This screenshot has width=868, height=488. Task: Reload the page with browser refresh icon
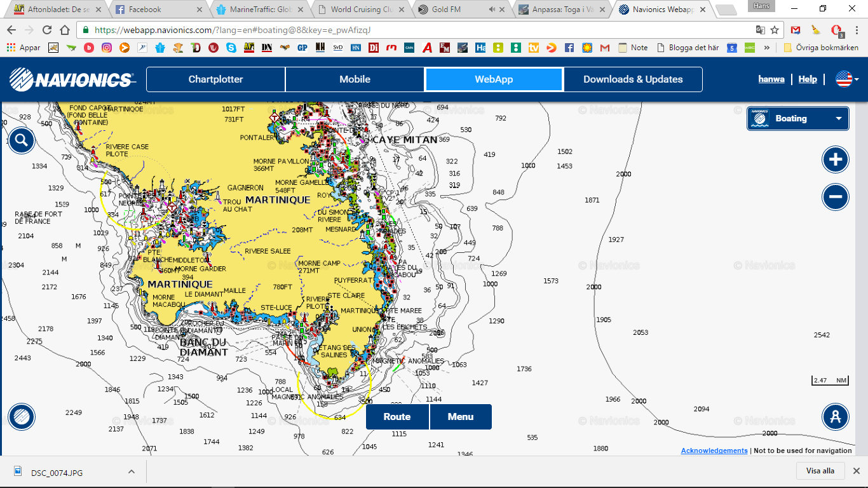click(47, 30)
